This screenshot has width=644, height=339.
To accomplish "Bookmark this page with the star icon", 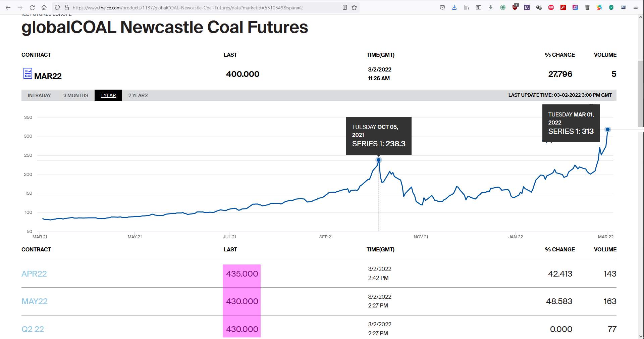I will 354,7.
